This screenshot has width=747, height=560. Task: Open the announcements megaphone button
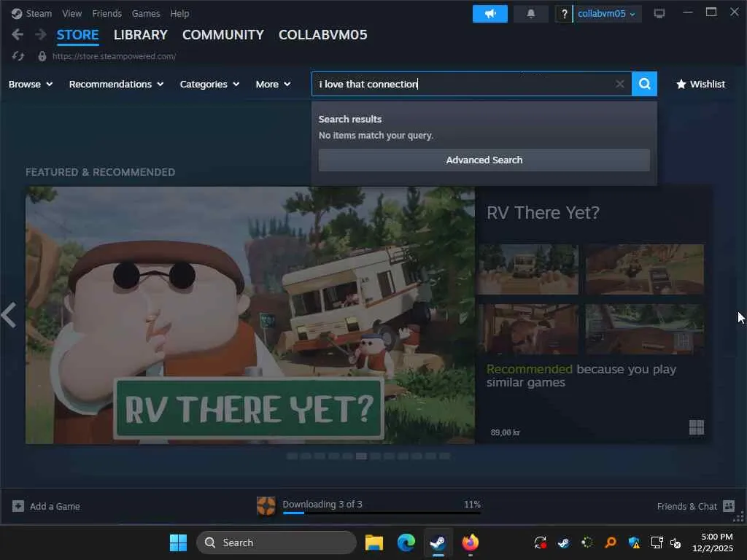tap(489, 14)
